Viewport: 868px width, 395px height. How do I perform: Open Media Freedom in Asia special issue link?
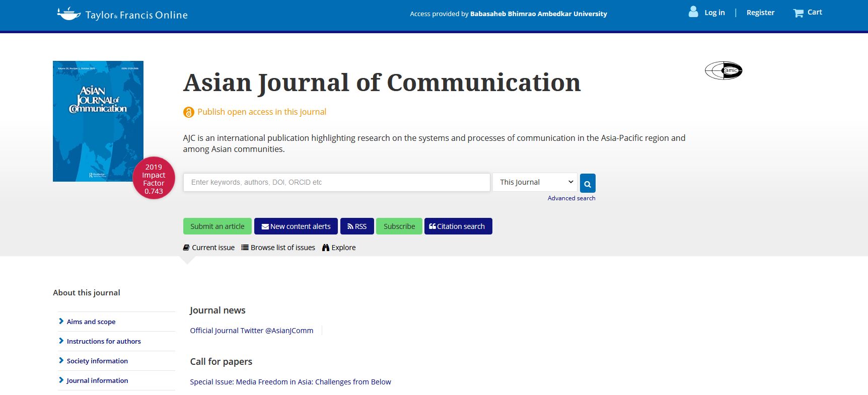(291, 382)
